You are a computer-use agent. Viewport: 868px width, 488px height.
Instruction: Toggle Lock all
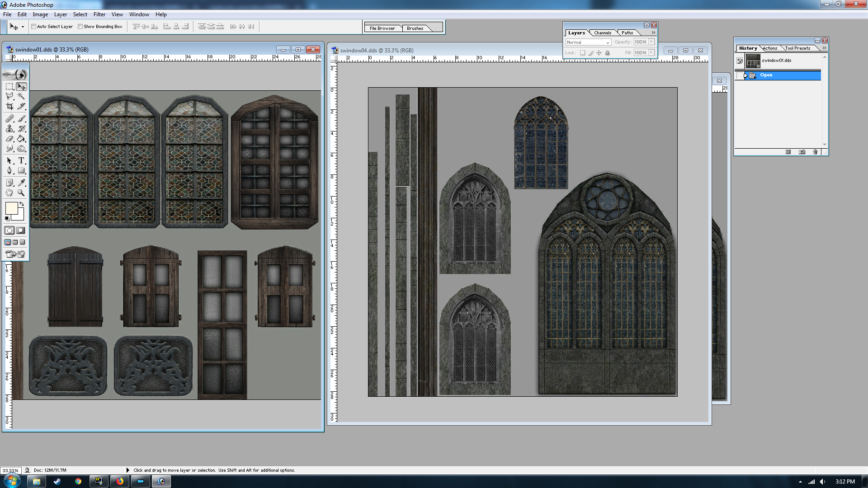tap(608, 53)
